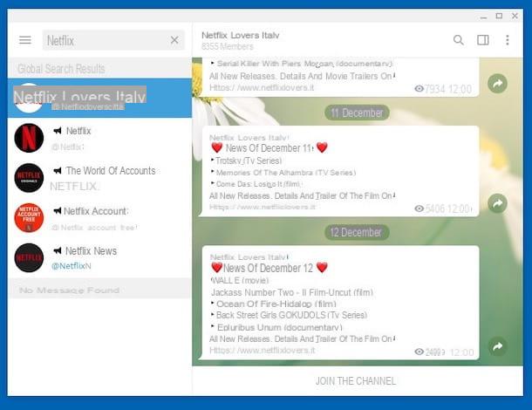Clear the Netflix search text

174,40
